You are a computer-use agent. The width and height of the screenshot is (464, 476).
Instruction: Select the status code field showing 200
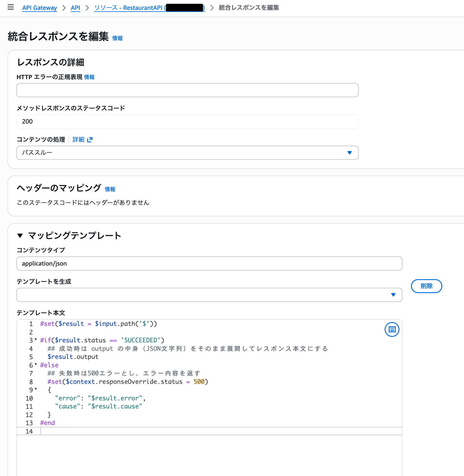point(187,121)
